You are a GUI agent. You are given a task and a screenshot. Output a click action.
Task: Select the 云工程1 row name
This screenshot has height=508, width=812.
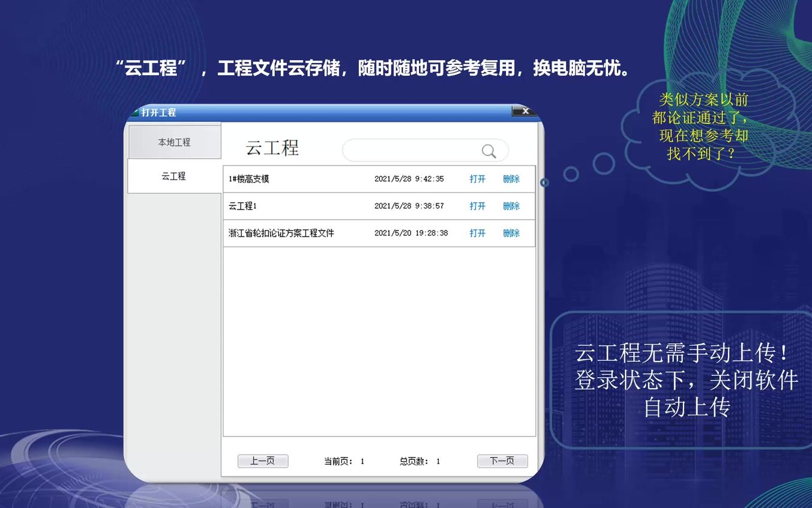pyautogui.click(x=242, y=206)
